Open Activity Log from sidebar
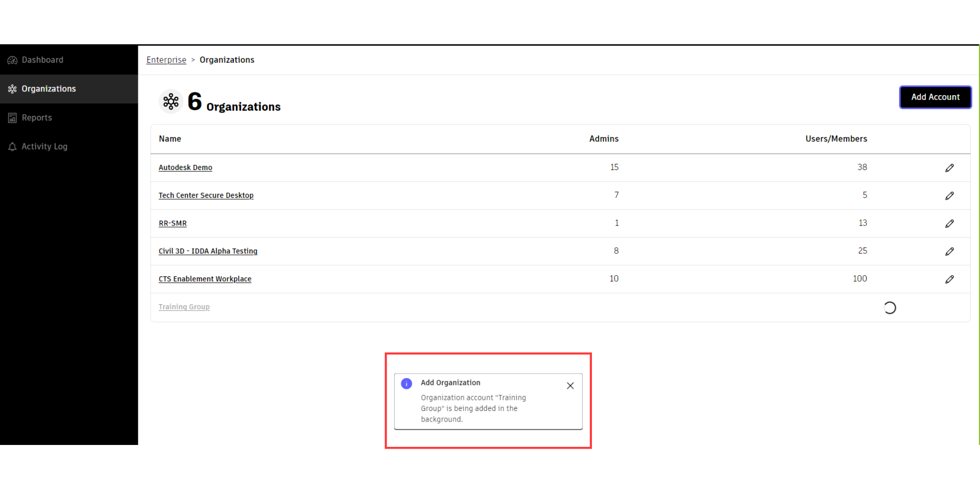Image resolution: width=980 pixels, height=489 pixels. coord(44,147)
